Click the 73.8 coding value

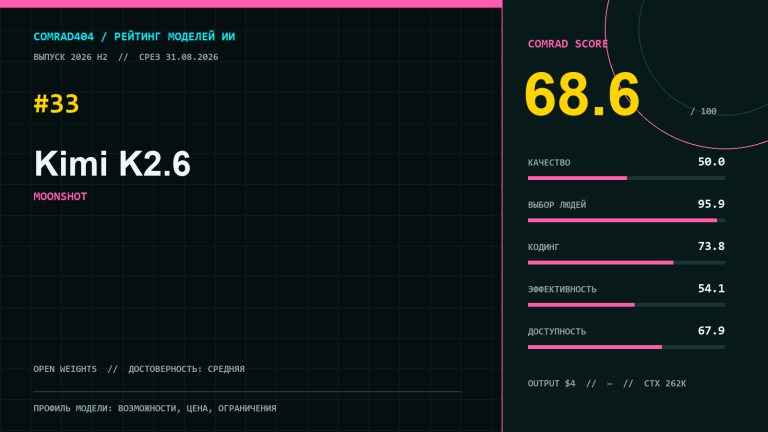[x=711, y=246]
